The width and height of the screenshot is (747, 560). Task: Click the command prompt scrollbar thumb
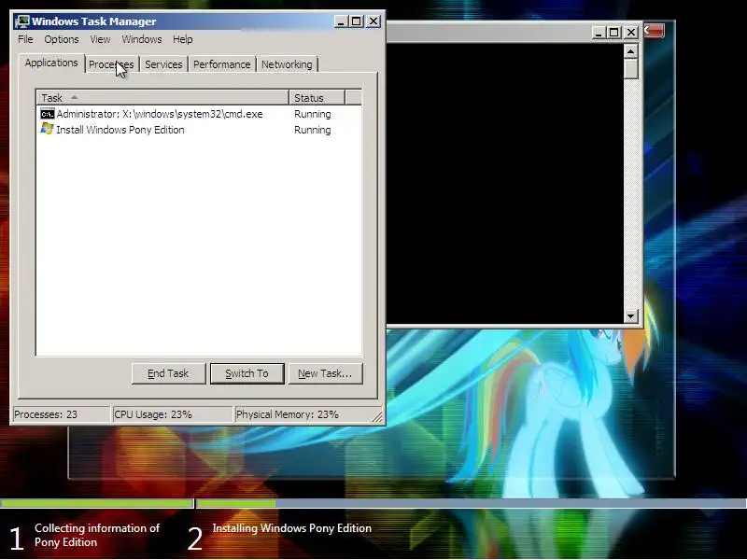(631, 68)
